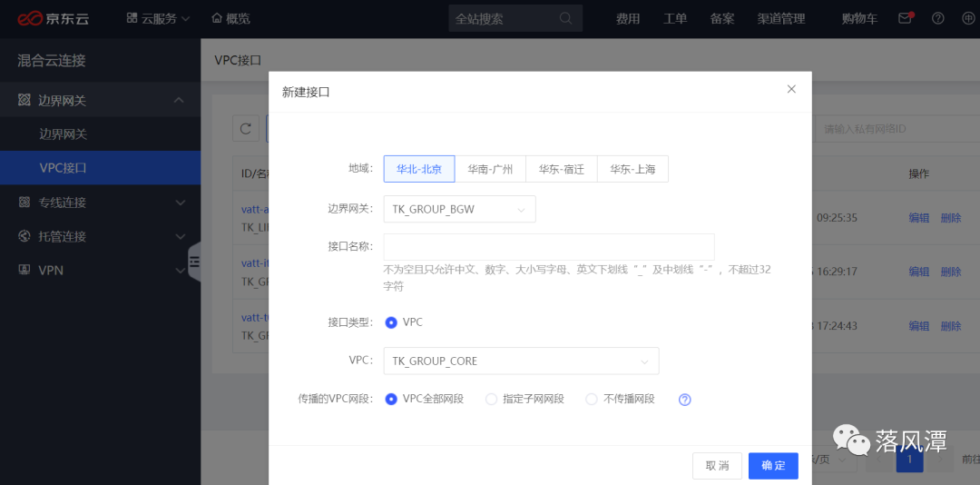This screenshot has width=980, height=485.
Task: Click 删除 in the 16:29:17 row
Action: [951, 272]
